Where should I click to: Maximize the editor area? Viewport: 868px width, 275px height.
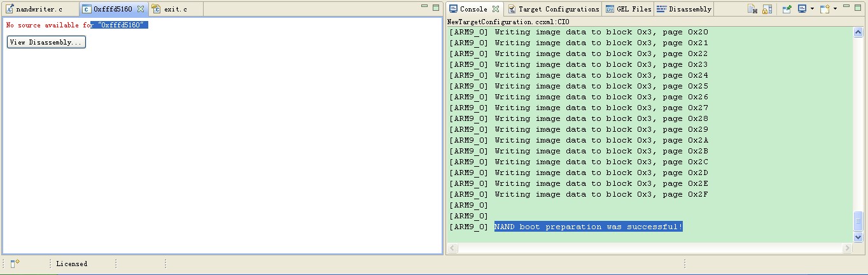[436, 7]
